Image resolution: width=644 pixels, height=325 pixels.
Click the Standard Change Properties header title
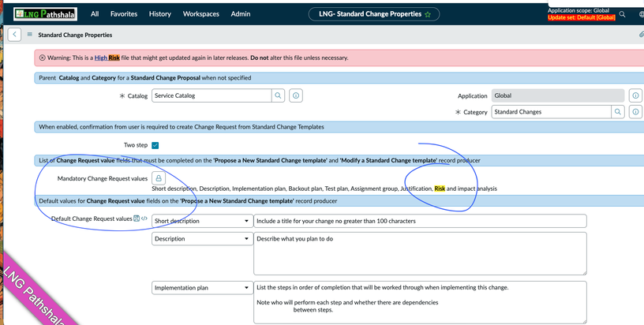75,35
